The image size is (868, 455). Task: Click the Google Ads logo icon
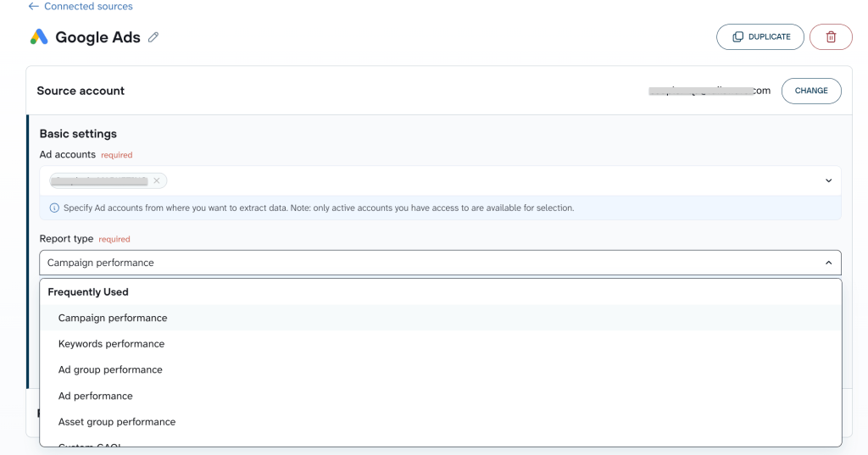point(39,37)
